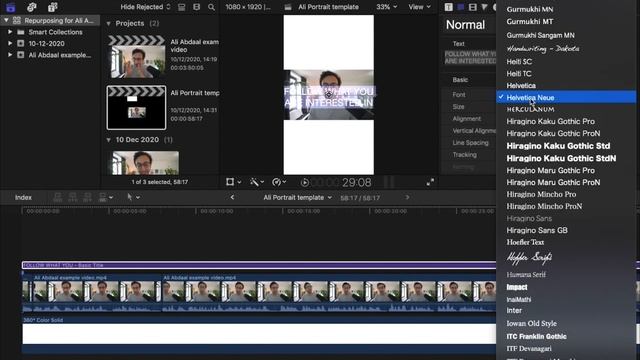Select the Ali Portrait template project thumbnail
This screenshot has width=640, height=360.
[136, 107]
